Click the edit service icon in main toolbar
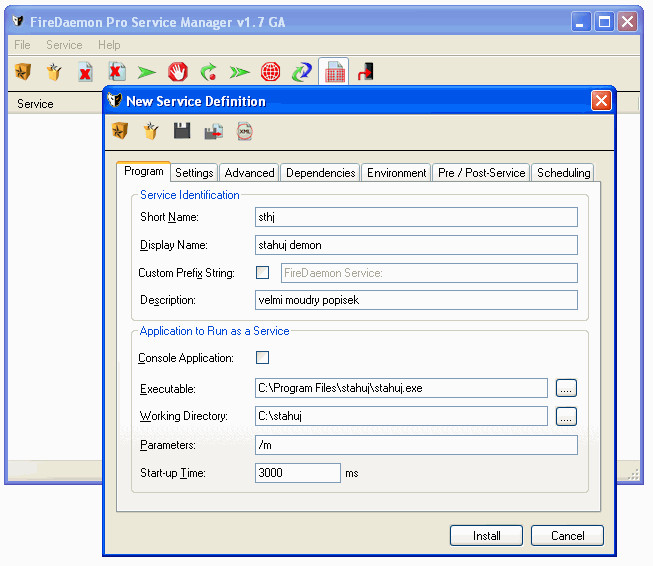Image resolution: width=653 pixels, height=566 pixels. click(x=54, y=72)
